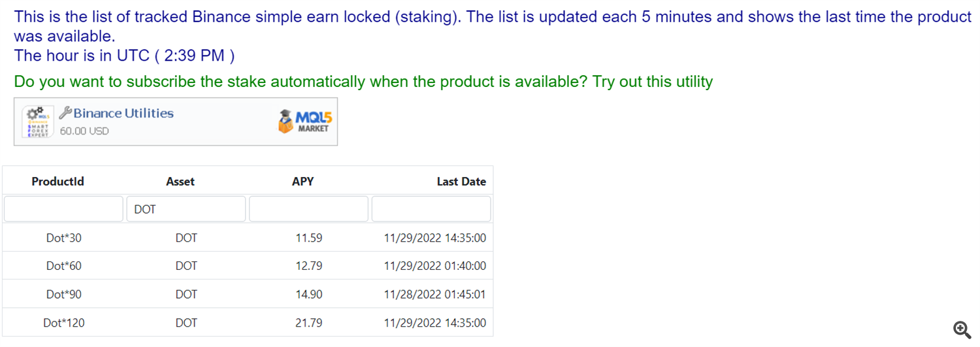Screen dimensions: 980x347
Task: Focus the APY filter input box
Action: pos(308,209)
